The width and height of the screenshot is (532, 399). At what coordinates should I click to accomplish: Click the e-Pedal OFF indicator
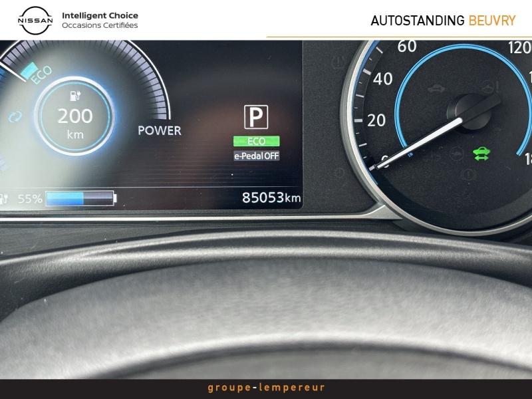coord(257,156)
